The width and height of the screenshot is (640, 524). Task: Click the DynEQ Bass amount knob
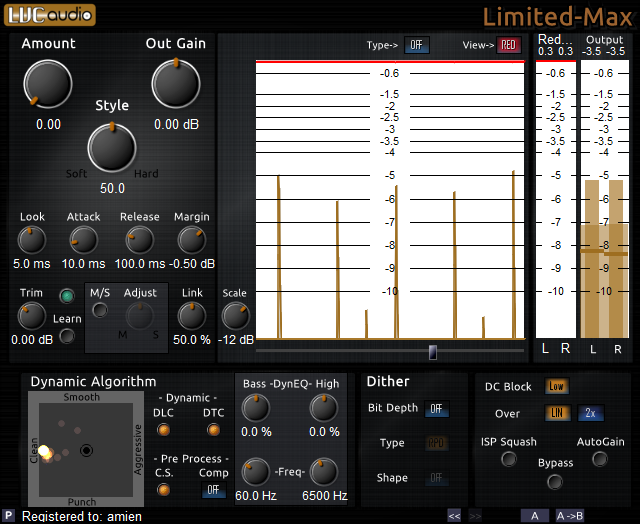(256, 408)
